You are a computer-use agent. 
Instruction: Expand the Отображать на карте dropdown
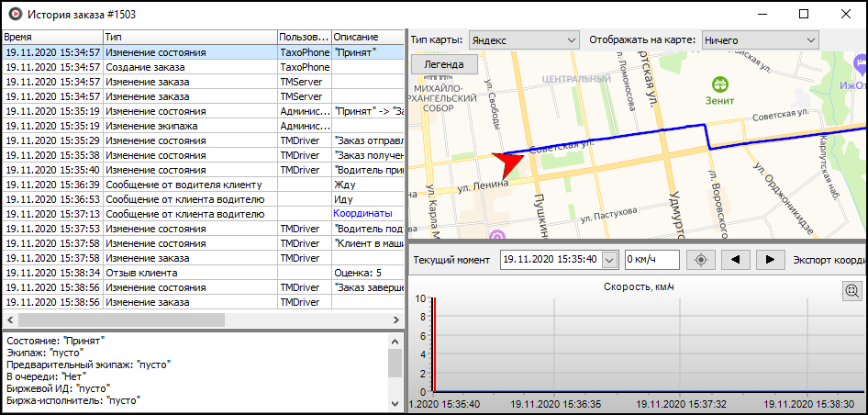pos(760,40)
